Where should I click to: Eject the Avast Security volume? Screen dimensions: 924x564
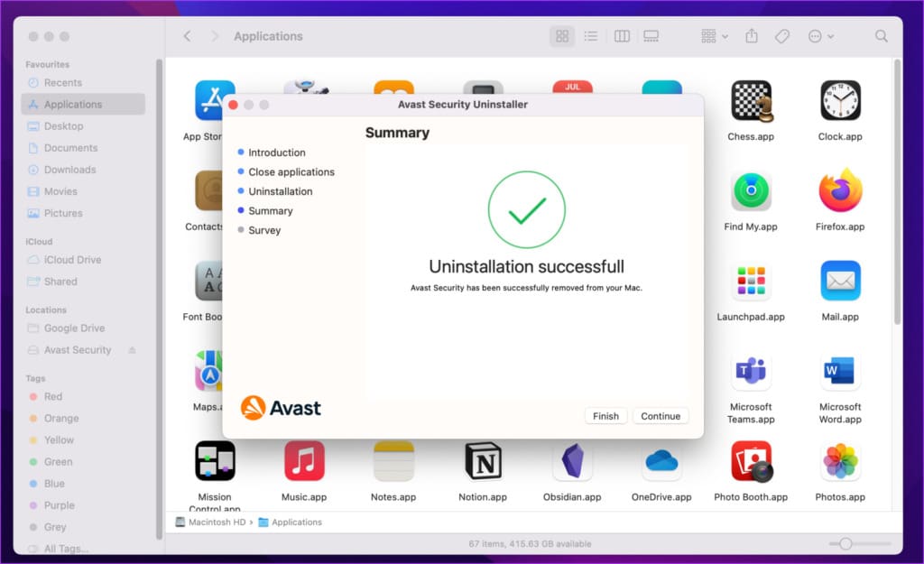coord(132,350)
